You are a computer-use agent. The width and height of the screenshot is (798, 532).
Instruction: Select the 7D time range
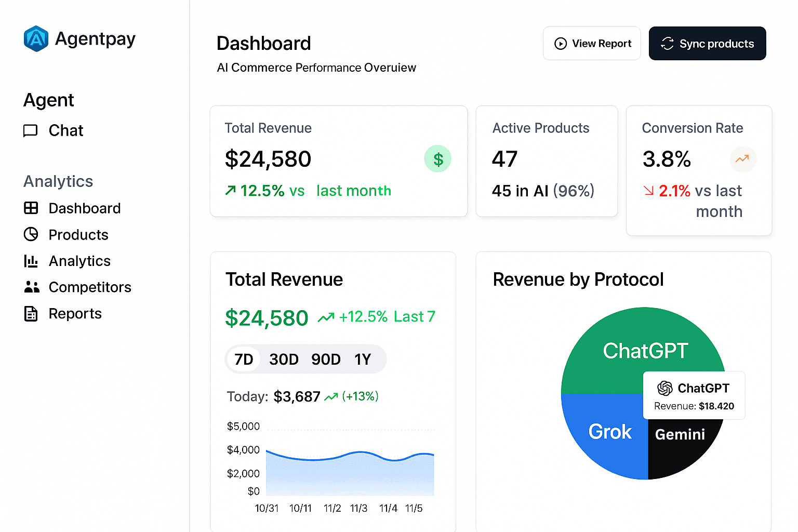coord(244,359)
